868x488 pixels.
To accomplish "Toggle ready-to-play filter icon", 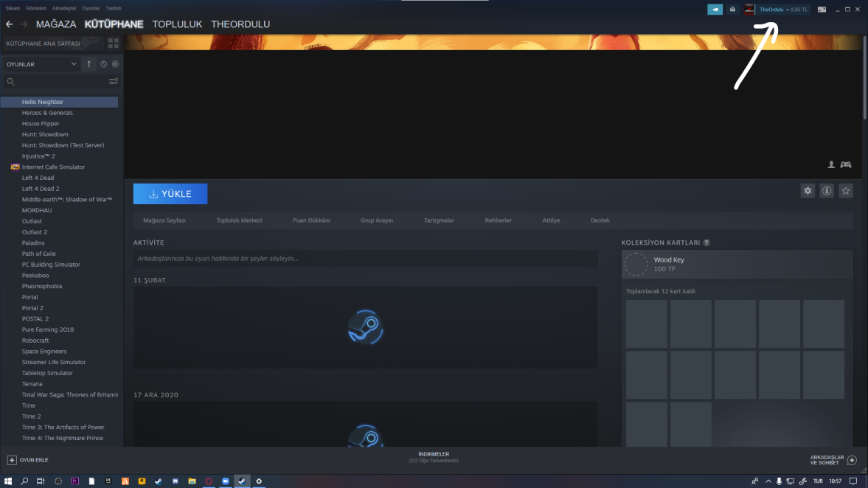I will (115, 64).
